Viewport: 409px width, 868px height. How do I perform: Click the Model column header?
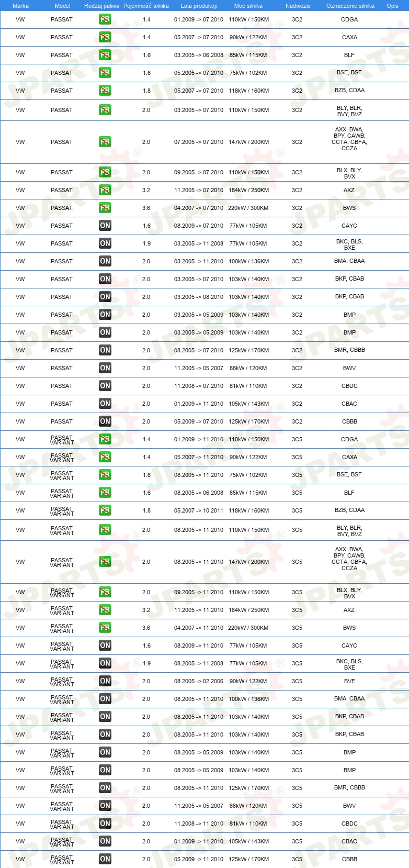[x=62, y=6]
